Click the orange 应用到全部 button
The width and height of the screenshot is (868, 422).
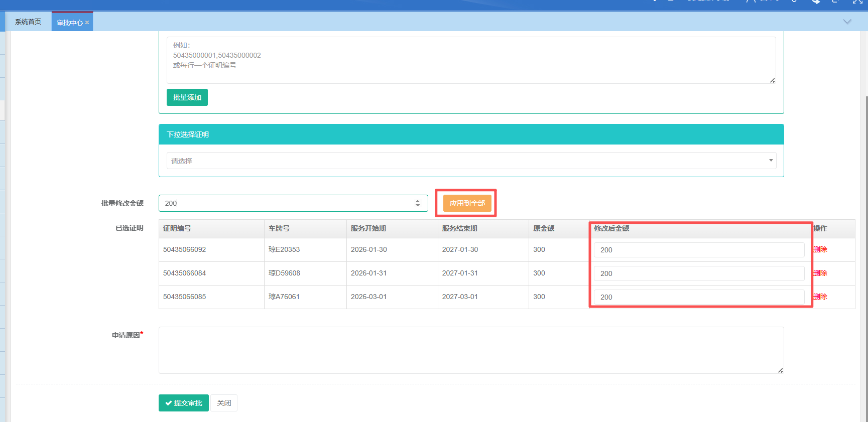[x=467, y=203]
